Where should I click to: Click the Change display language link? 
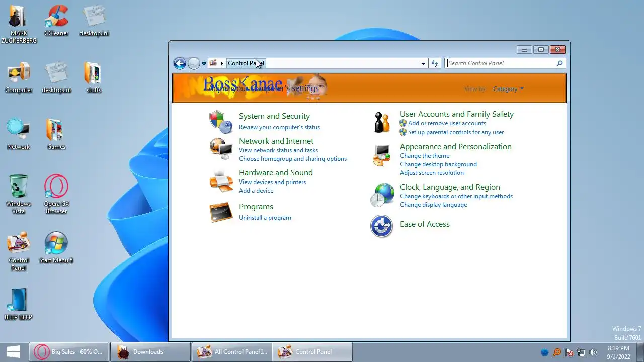(433, 205)
